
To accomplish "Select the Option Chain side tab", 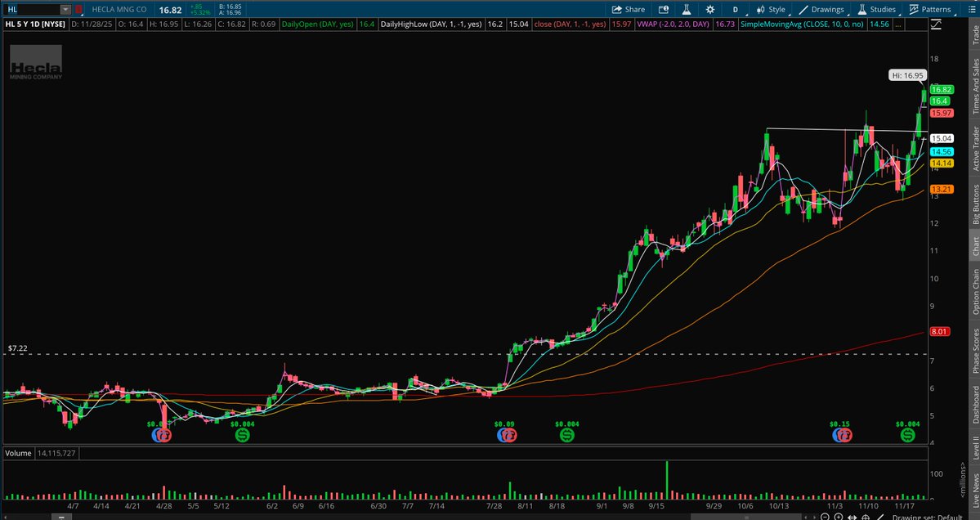I will (x=975, y=292).
